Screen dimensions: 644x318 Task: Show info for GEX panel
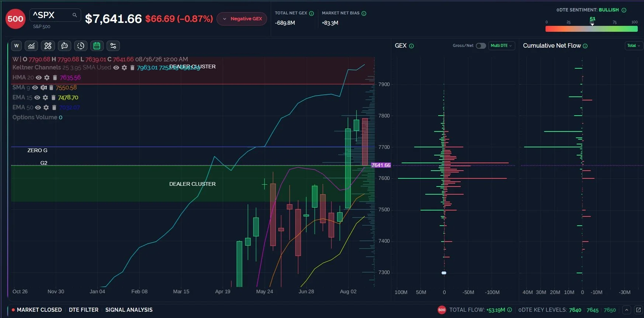pyautogui.click(x=412, y=46)
